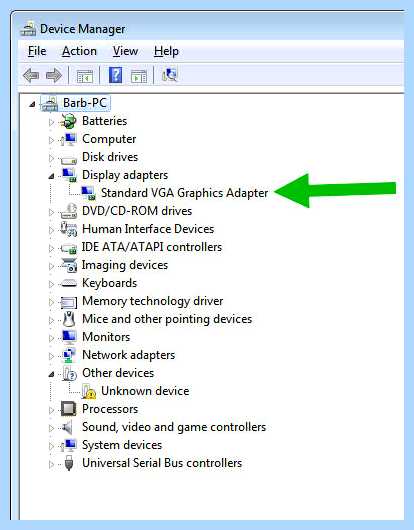Select the Imaging devices label

tap(125, 265)
